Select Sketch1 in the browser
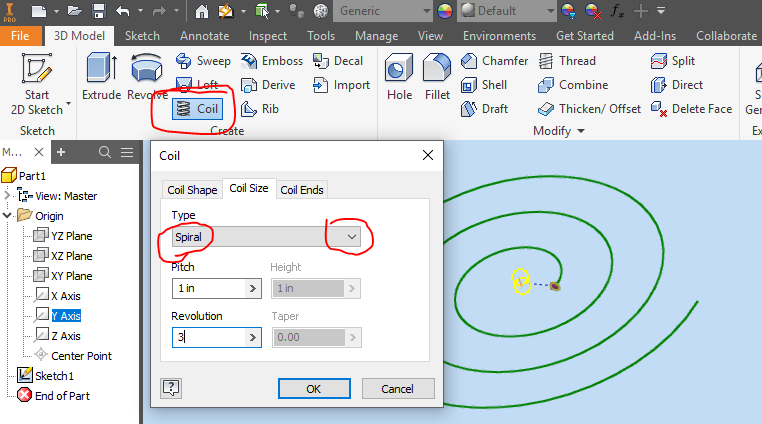The image size is (762, 424). tap(45, 376)
